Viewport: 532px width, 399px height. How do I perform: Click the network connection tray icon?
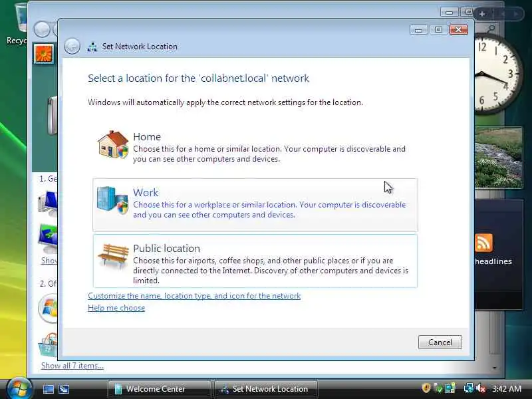469,388
